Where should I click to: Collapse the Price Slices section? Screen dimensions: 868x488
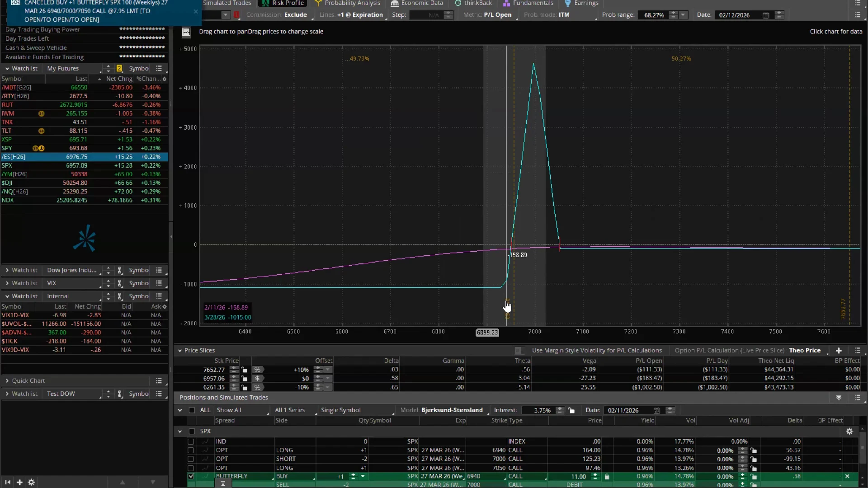click(x=180, y=351)
